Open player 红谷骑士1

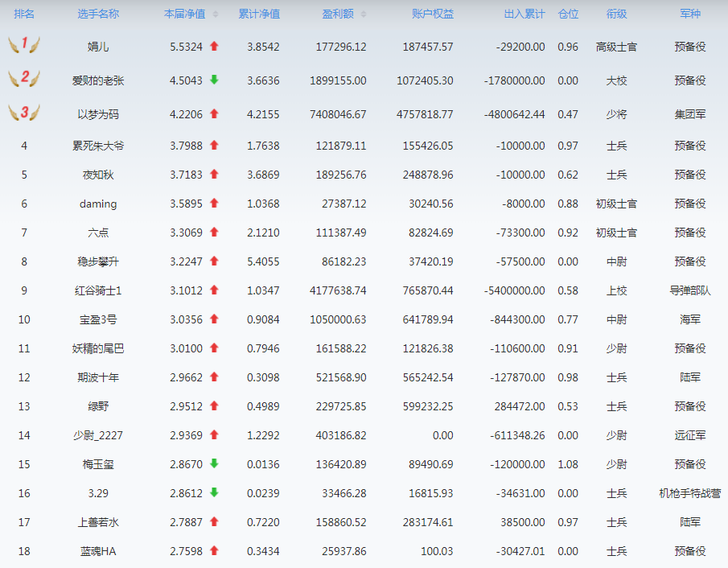pyautogui.click(x=98, y=290)
